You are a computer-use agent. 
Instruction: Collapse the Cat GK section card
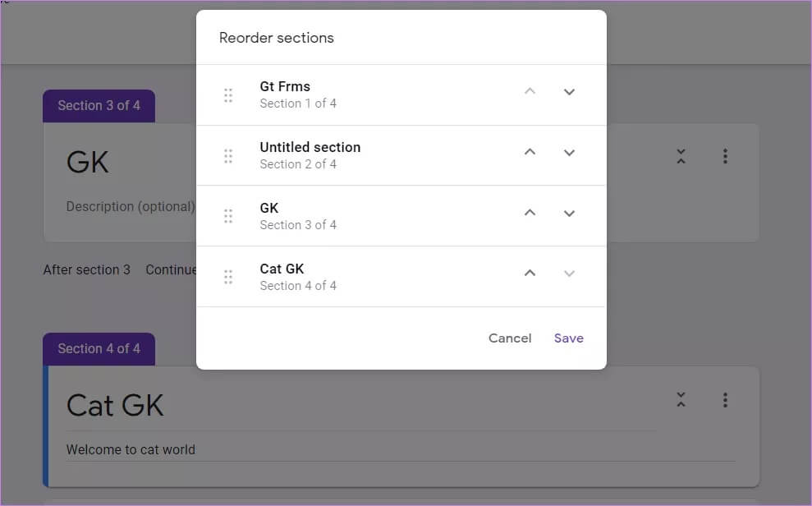681,400
